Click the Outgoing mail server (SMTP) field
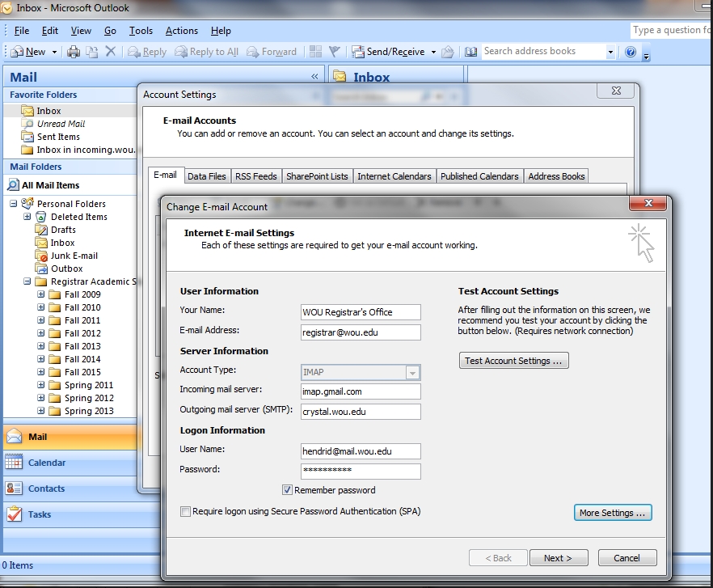 point(361,412)
